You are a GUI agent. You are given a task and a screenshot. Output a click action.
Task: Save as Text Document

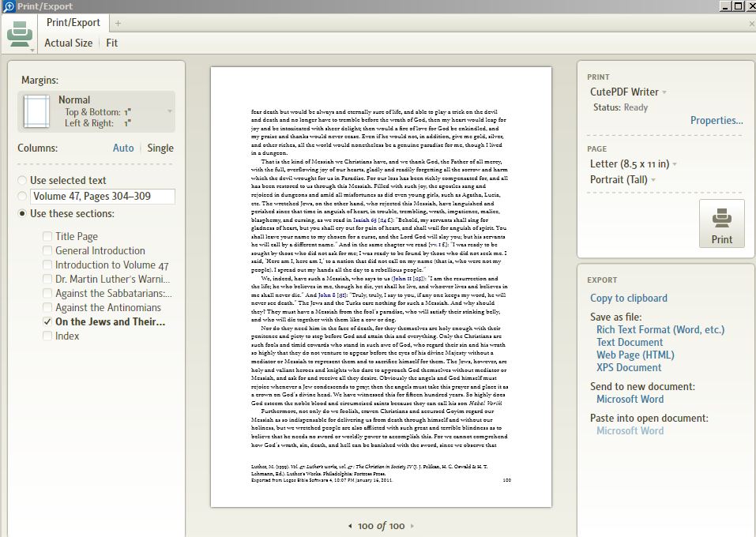tap(629, 342)
